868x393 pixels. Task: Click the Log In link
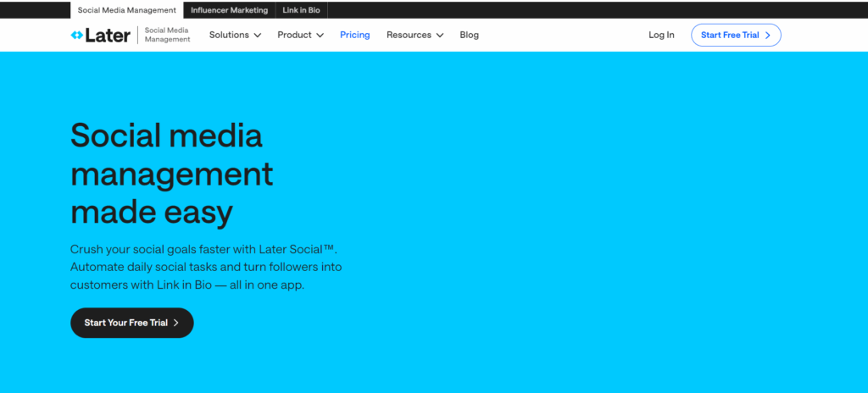coord(661,35)
